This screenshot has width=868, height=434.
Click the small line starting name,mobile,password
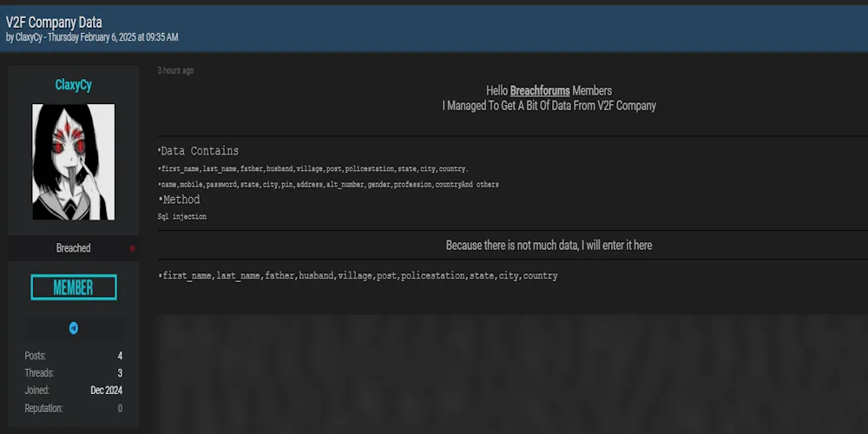coord(328,185)
